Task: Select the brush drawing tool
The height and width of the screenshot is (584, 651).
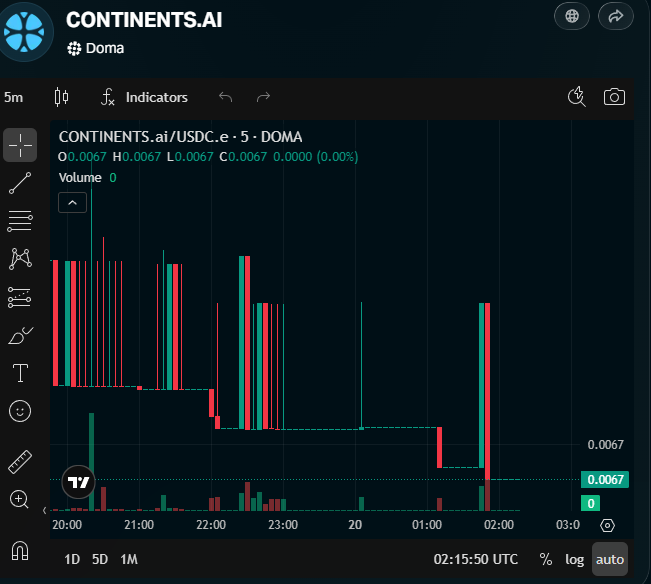Action: pyautogui.click(x=20, y=335)
